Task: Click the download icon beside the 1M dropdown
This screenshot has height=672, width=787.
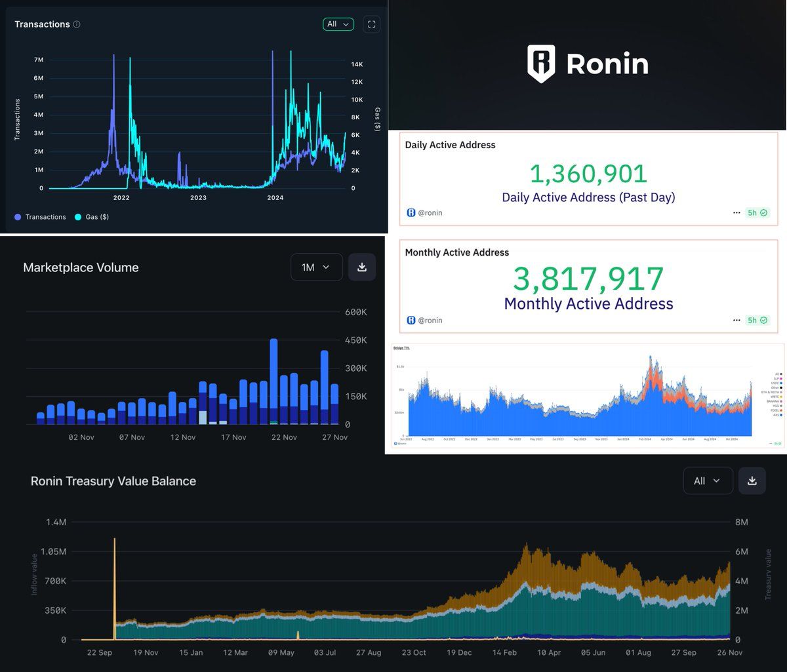Action: [x=361, y=267]
